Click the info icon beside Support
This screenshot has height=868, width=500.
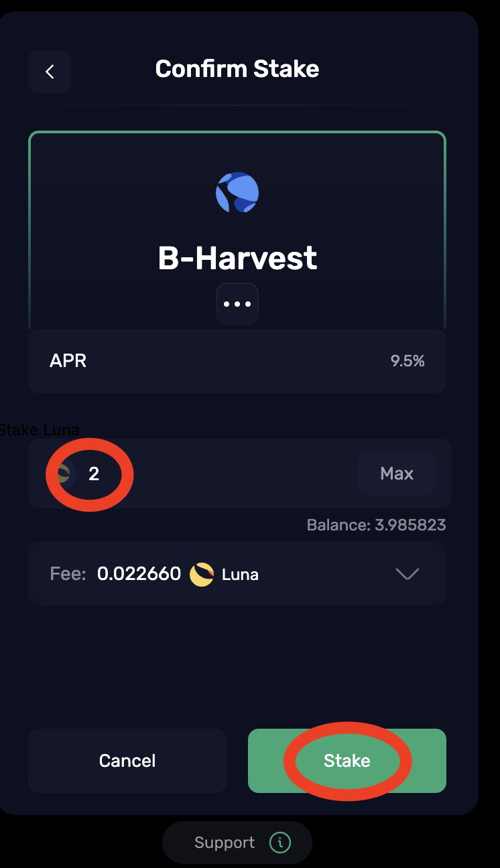pyautogui.click(x=280, y=843)
